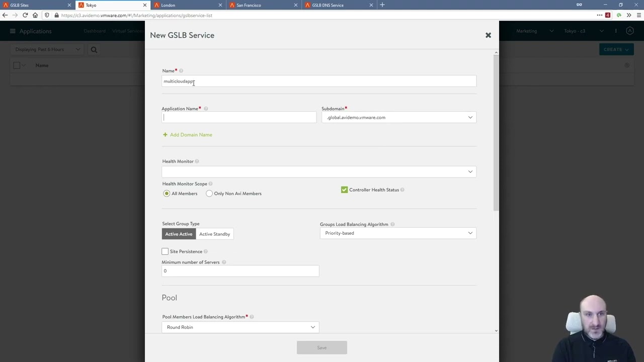Click Pool Members Load Balancing Algorithm help icon

click(x=252, y=317)
